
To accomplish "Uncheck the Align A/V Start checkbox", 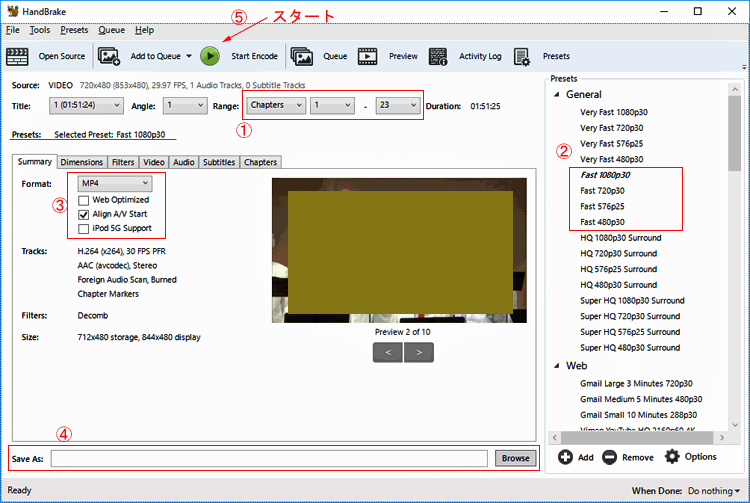I will pos(84,215).
